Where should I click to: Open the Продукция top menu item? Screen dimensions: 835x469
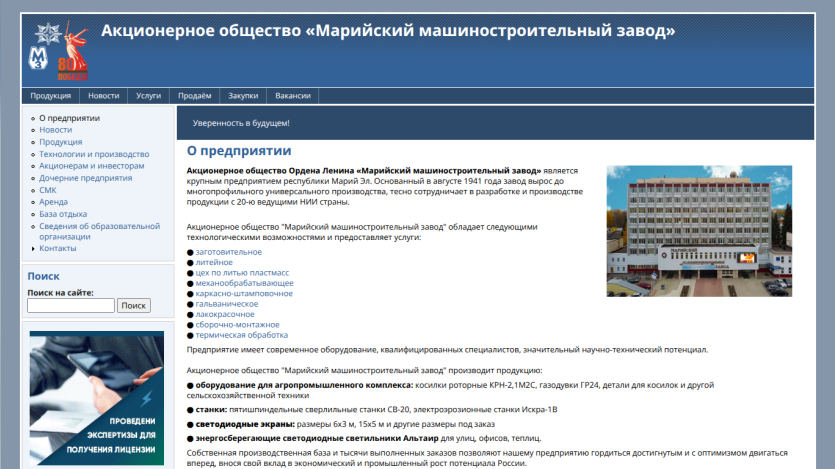(x=51, y=96)
